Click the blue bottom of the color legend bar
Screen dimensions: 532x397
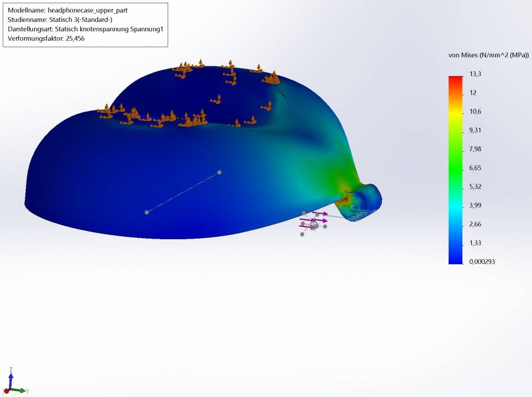455,259
